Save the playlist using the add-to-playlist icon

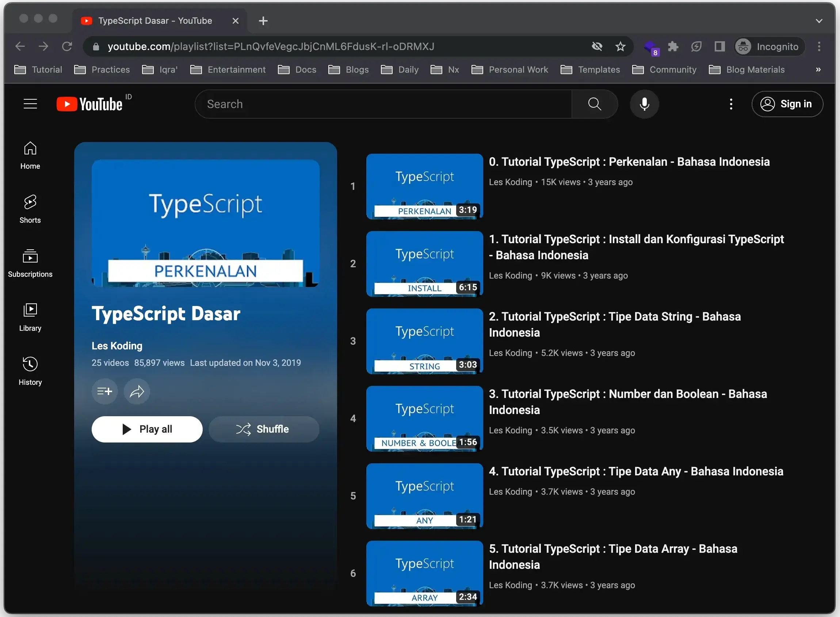[x=104, y=391]
